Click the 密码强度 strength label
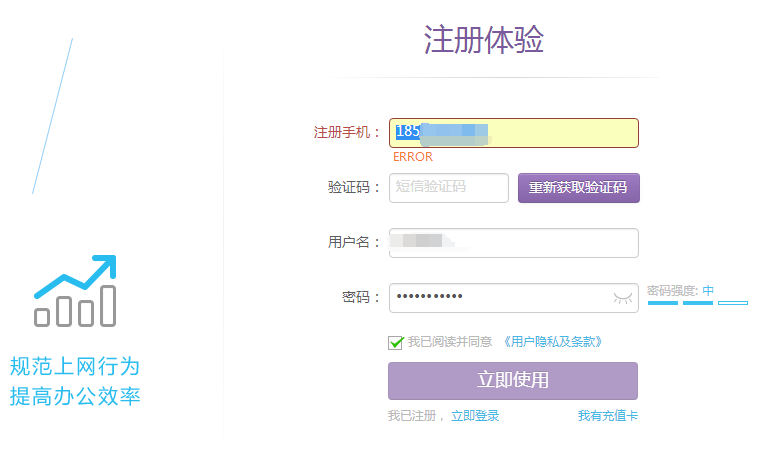757x454 pixels. point(672,291)
